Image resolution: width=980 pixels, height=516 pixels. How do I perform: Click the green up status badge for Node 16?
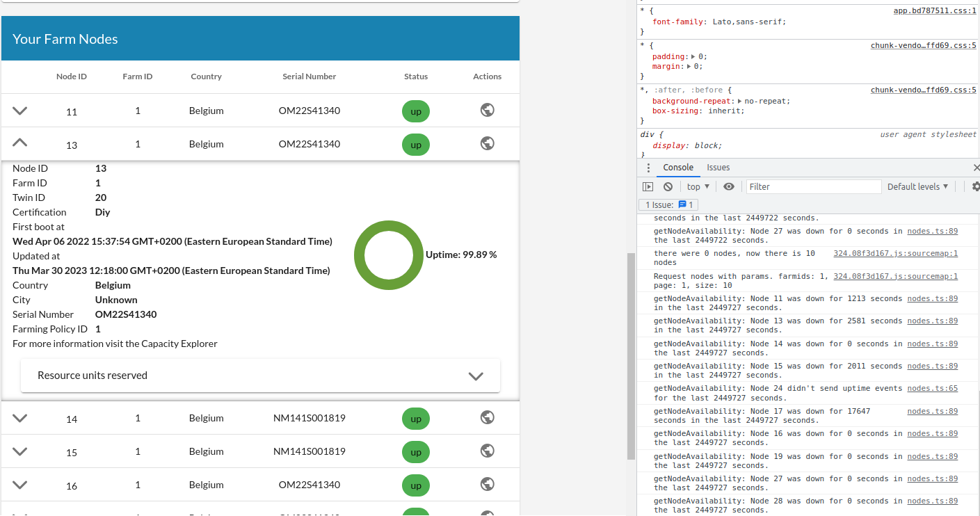415,485
